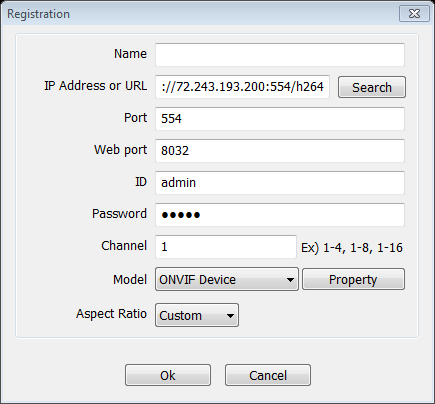The height and width of the screenshot is (404, 435).
Task: Click the IP Address or URL label
Action: tap(95, 86)
